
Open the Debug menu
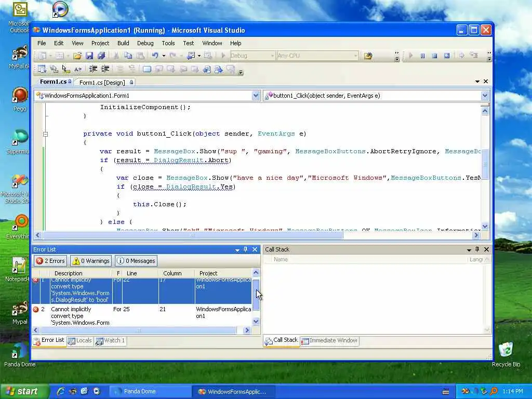145,43
